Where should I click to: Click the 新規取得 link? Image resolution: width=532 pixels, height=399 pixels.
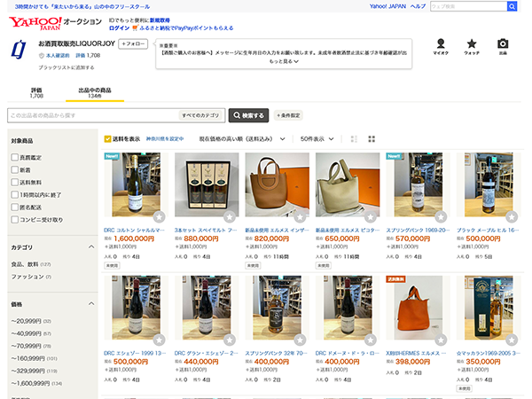tap(160, 20)
